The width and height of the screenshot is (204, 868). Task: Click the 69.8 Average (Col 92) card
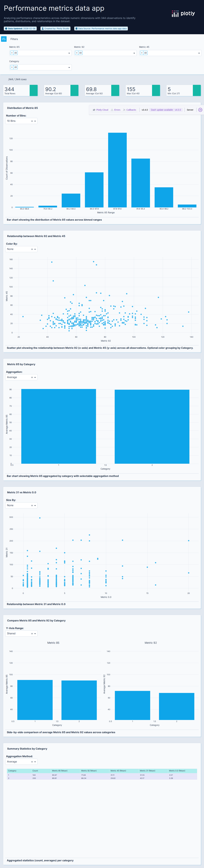102,90
